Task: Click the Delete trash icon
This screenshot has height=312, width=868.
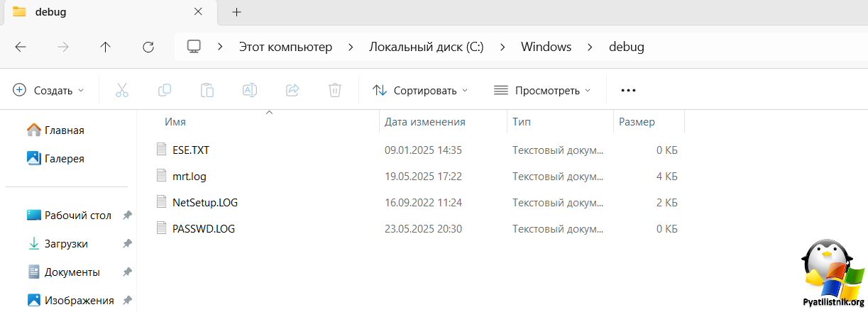Action: tap(335, 90)
